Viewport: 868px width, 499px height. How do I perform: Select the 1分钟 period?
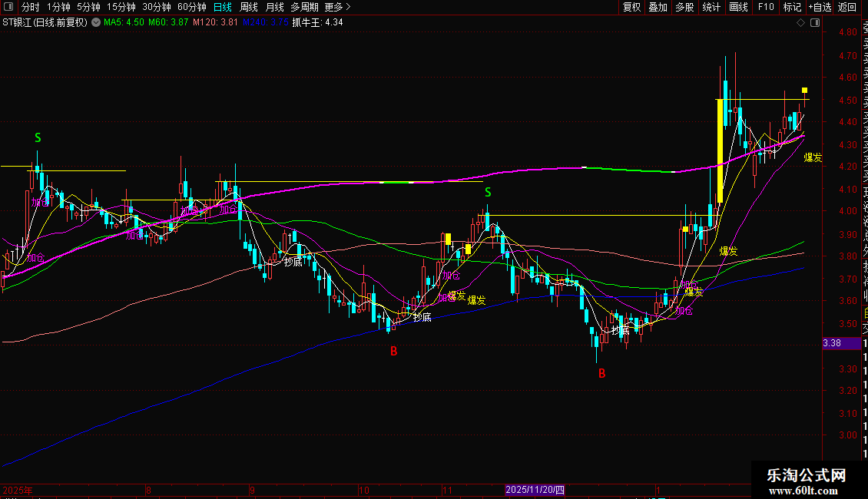point(58,7)
